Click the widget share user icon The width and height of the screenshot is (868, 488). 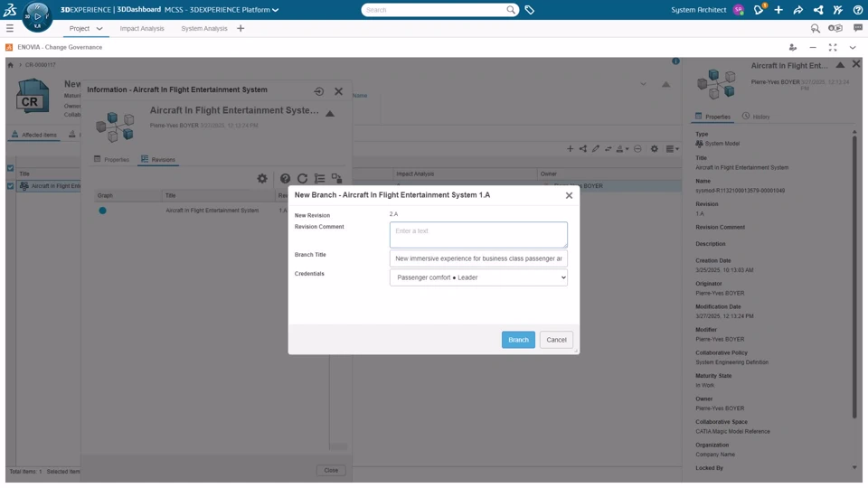(793, 48)
